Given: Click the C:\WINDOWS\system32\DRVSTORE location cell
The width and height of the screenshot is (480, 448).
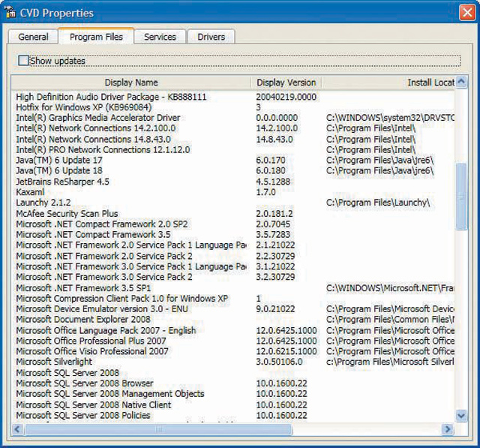Looking at the screenshot, I should pyautogui.click(x=390, y=118).
